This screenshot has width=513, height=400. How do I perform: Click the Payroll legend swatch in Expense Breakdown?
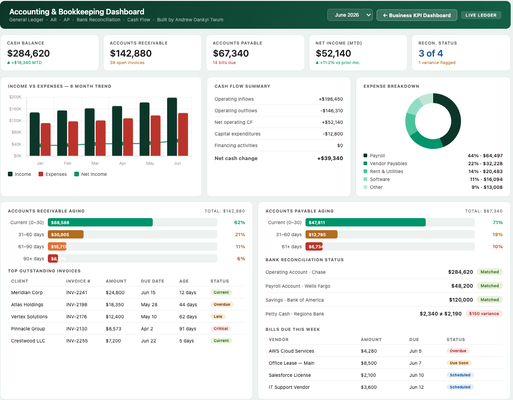point(365,155)
